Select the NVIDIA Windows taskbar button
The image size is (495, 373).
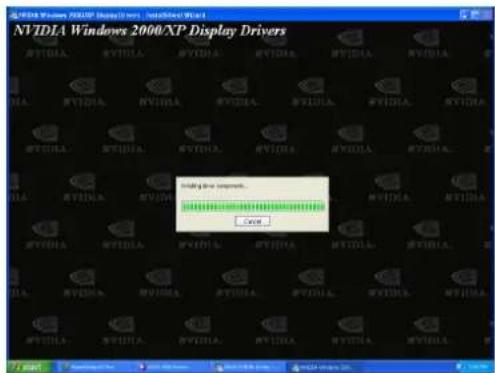(325, 367)
